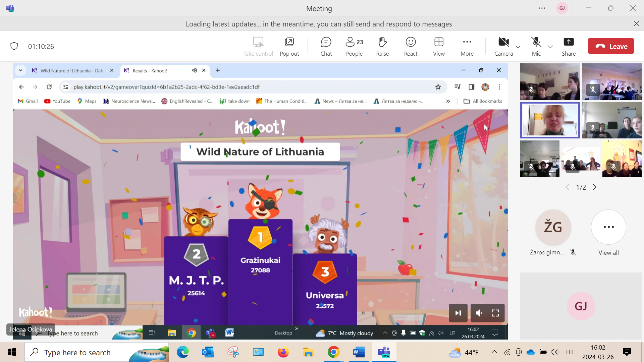This screenshot has height=362, width=644.
Task: Go to next participant page
Action: (x=595, y=187)
